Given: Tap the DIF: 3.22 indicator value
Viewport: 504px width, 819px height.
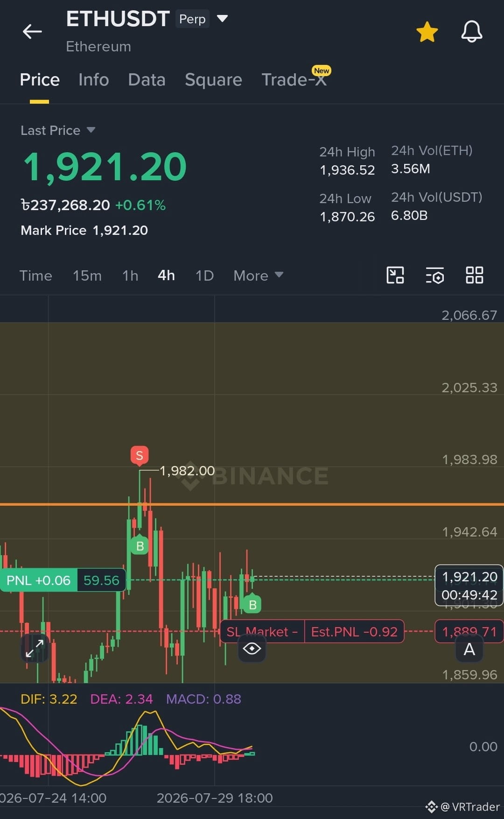Looking at the screenshot, I should pyautogui.click(x=49, y=699).
